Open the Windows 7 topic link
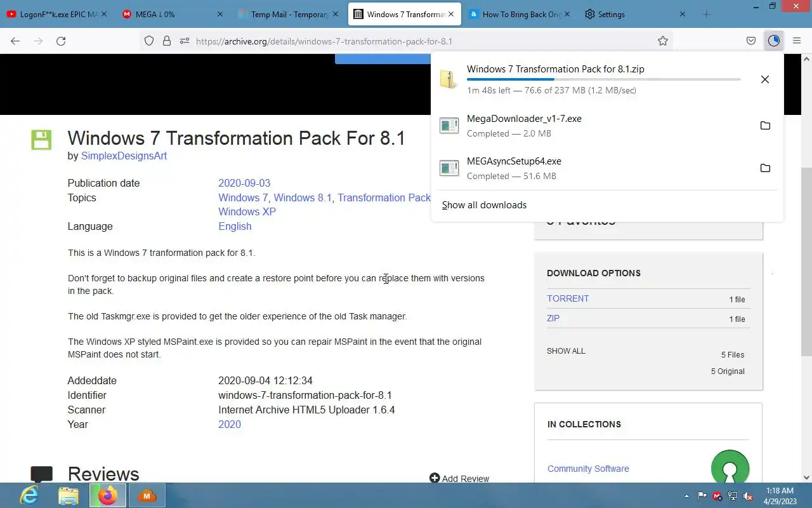This screenshot has height=508, width=812. (x=243, y=197)
